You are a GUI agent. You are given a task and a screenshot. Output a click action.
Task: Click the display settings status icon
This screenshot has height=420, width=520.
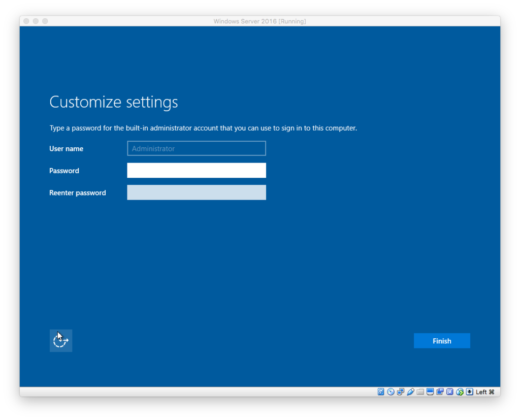pyautogui.click(x=430, y=392)
